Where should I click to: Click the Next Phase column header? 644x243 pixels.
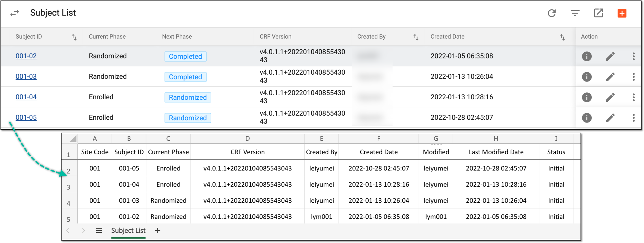tap(177, 37)
